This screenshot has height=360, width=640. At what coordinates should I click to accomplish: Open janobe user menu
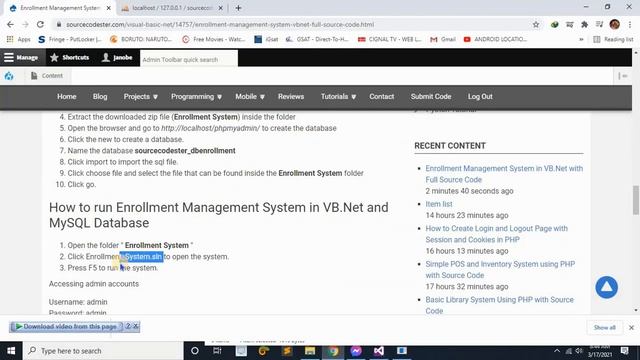(x=117, y=58)
